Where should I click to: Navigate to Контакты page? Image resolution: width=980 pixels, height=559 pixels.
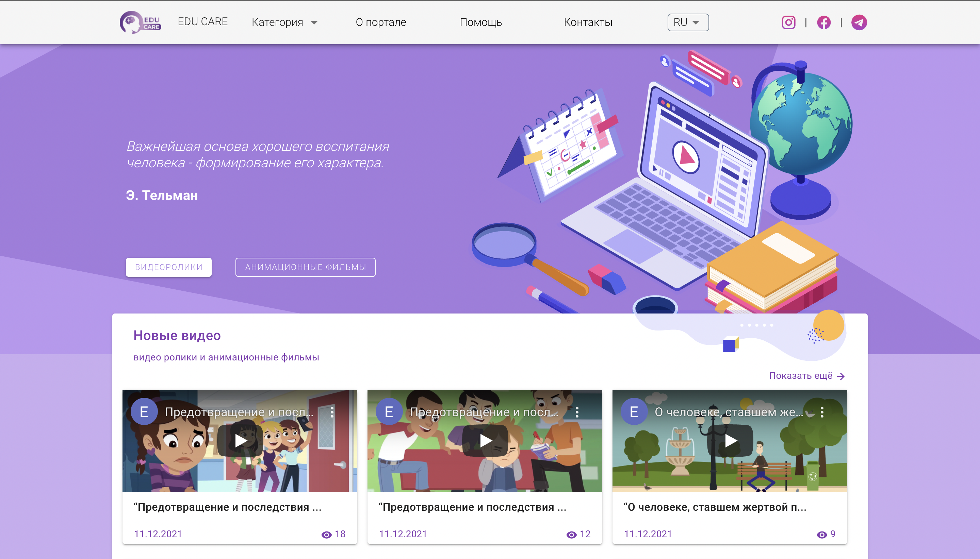(x=588, y=22)
